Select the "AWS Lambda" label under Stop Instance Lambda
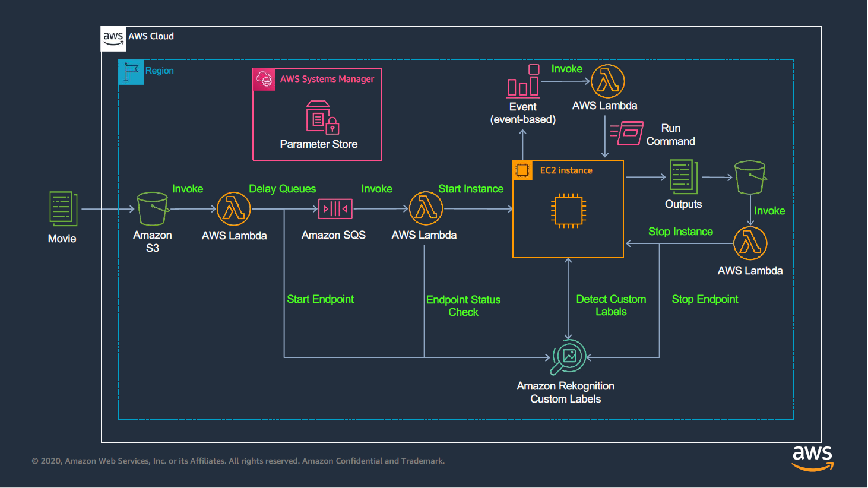The width and height of the screenshot is (868, 488). tap(750, 271)
